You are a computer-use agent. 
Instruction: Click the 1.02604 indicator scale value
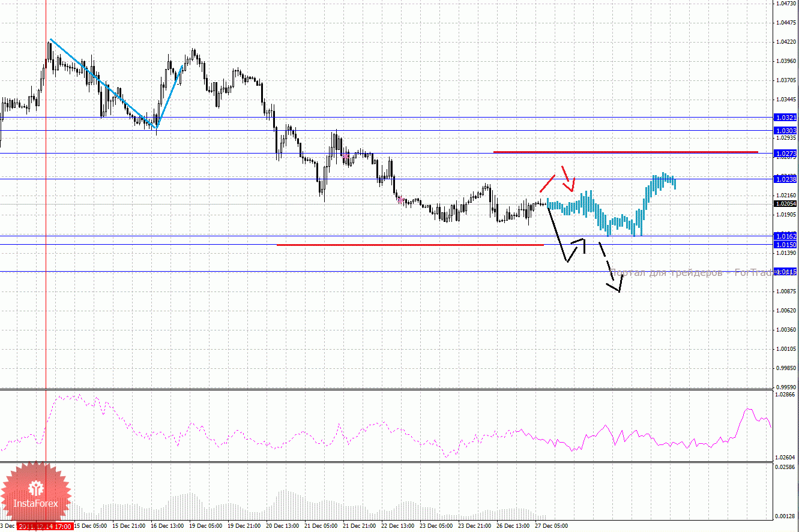(x=785, y=458)
